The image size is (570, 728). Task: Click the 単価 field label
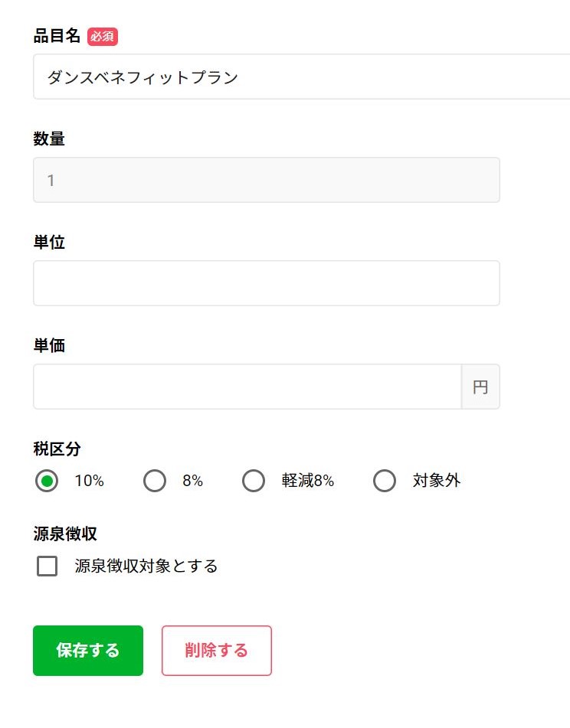click(49, 346)
